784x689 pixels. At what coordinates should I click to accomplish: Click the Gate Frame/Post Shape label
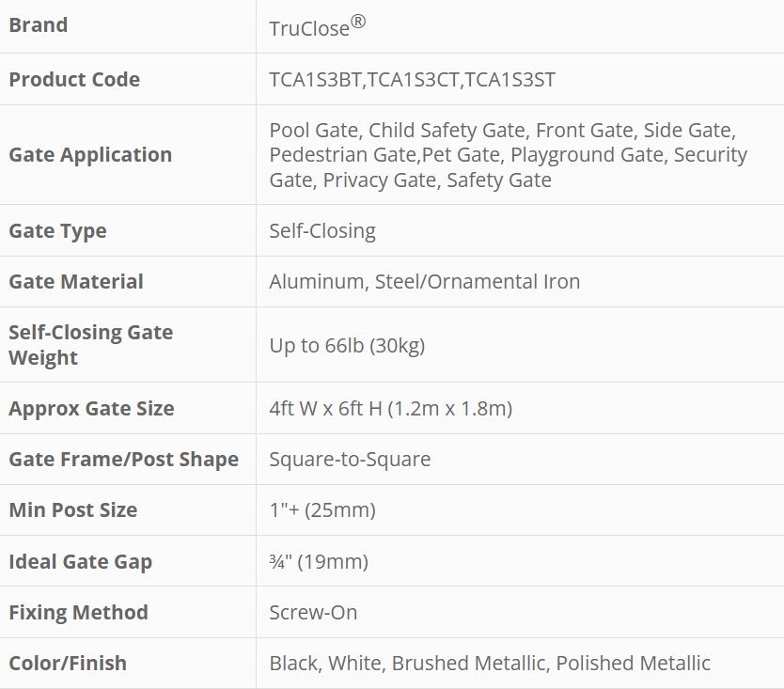[x=123, y=460]
